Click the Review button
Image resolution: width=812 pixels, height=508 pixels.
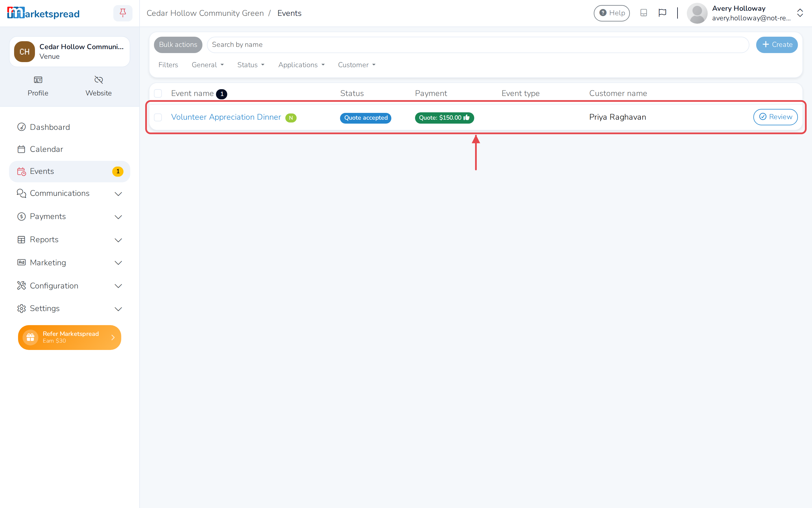coord(775,117)
